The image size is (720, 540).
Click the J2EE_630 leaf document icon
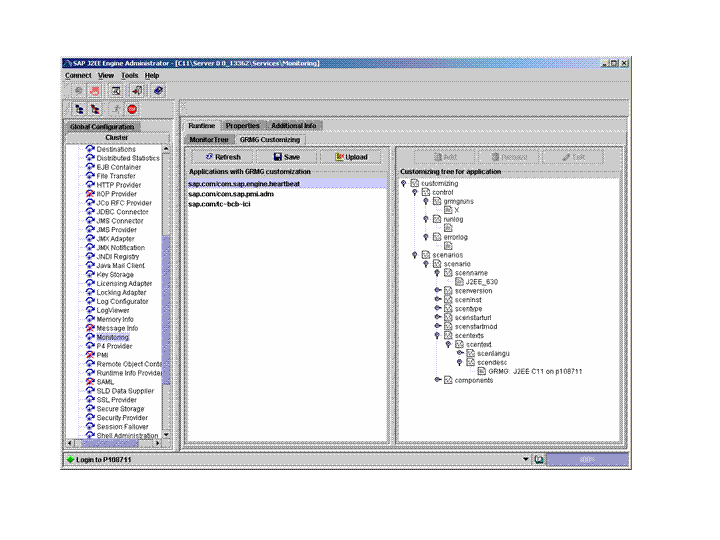click(x=459, y=281)
